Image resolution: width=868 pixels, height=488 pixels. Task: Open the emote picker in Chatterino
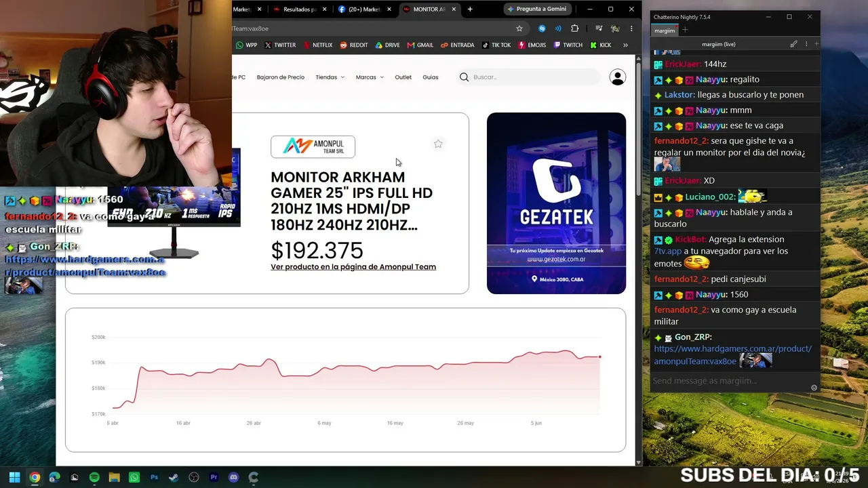click(814, 388)
